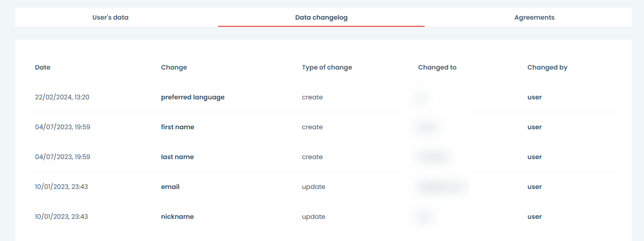Image resolution: width=644 pixels, height=241 pixels.
Task: Click the Date column header
Action: point(43,67)
